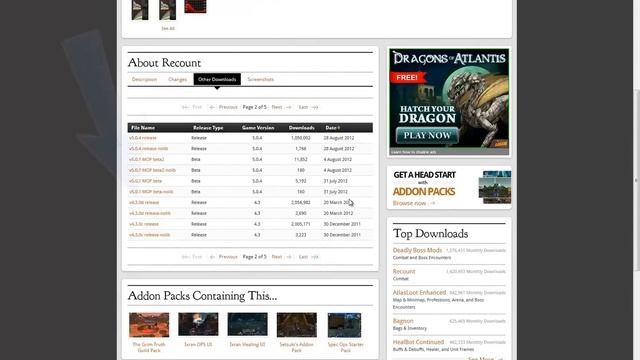Click right arrow icon beside Next above table
This screenshot has width=640, height=360.
tap(289, 107)
